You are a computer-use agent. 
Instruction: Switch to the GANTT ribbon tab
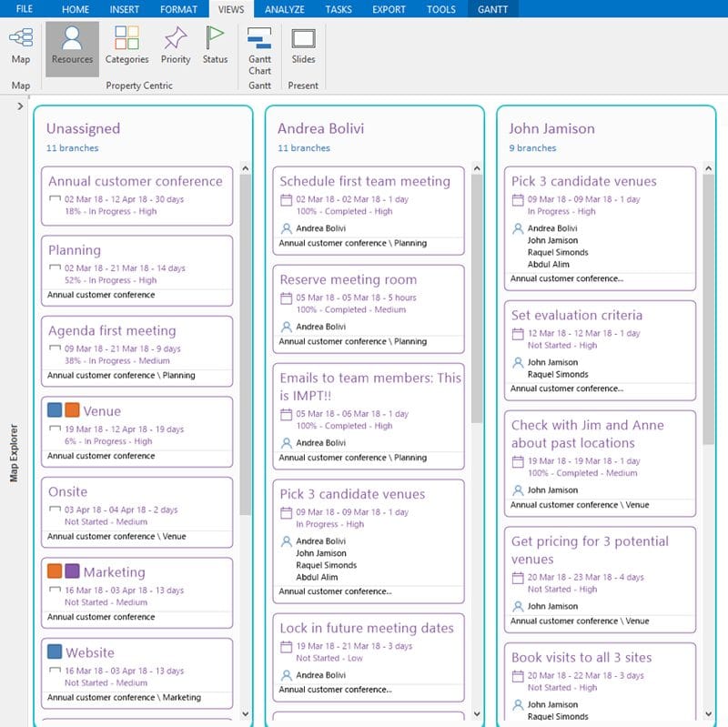[x=491, y=10]
